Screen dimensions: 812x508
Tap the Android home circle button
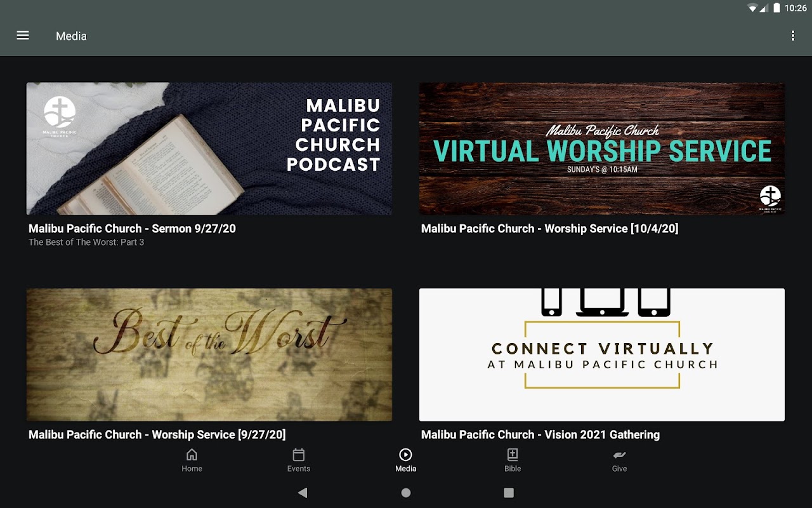(406, 493)
